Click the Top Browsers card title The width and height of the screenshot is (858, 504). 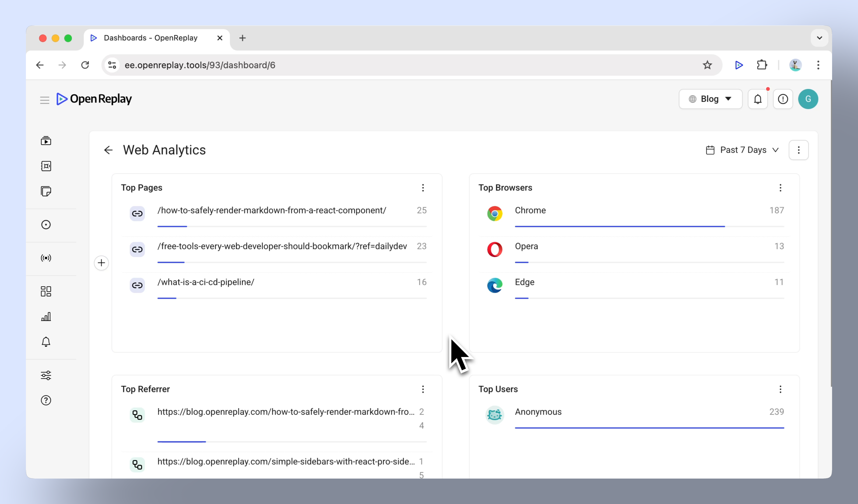point(505,188)
